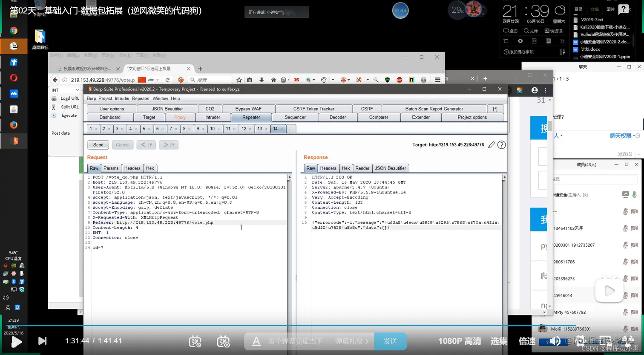This screenshot has width=644, height=355.
Task: Toggle the danmaku display icon
Action: 195,341
